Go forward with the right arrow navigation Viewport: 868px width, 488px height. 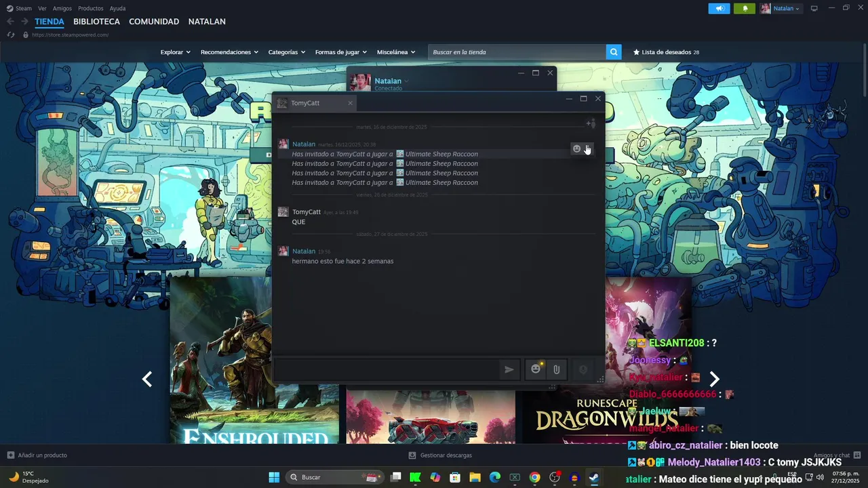[24, 22]
